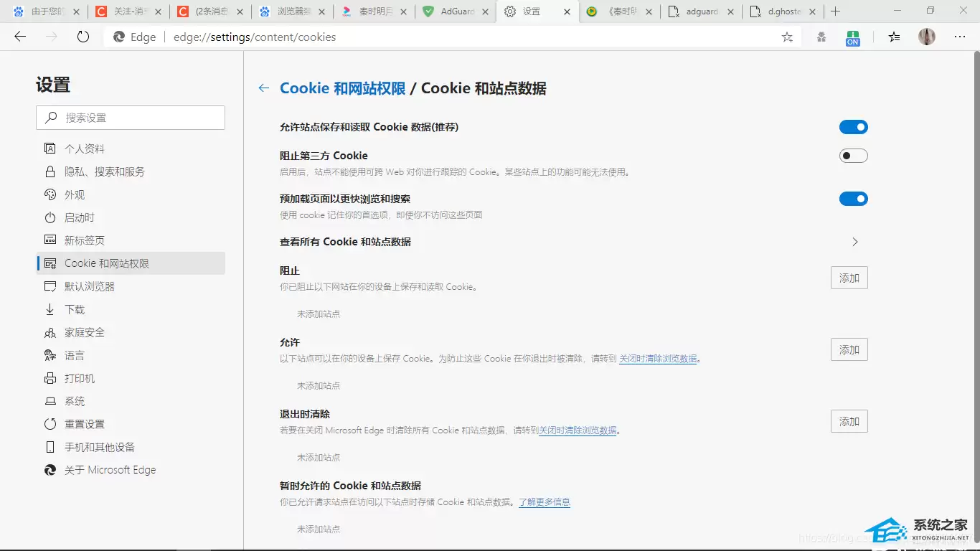Click the 查看所有 Cookie 和站点数据 row text
The image size is (980, 551).
345,242
